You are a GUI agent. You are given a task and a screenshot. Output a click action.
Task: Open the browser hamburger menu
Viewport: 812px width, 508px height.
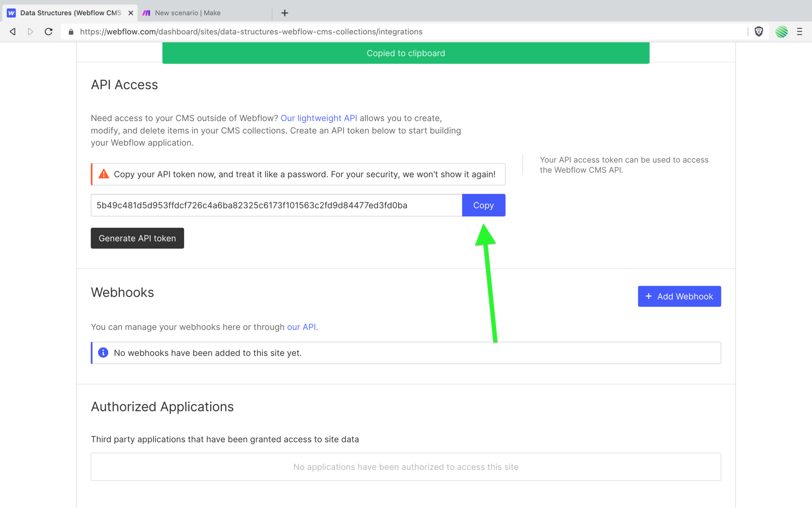tap(800, 32)
